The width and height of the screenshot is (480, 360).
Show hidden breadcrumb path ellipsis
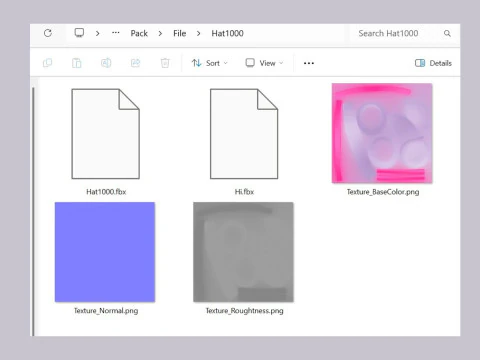click(x=116, y=33)
